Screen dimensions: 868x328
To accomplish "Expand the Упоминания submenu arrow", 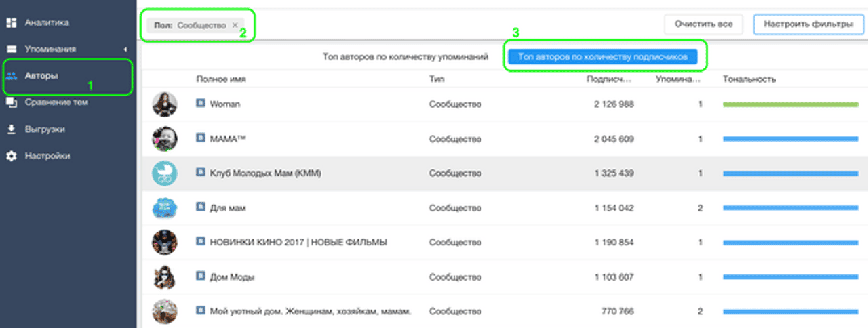I will [125, 49].
